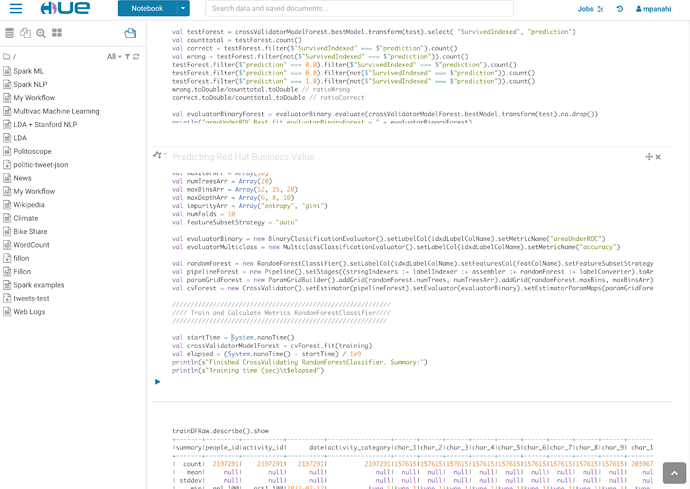Click the tweets-test file icon
This screenshot has width=690, height=489.
[7, 298]
